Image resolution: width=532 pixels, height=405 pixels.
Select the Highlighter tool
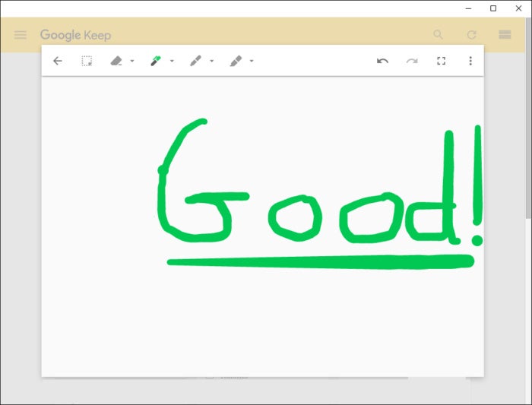point(236,61)
